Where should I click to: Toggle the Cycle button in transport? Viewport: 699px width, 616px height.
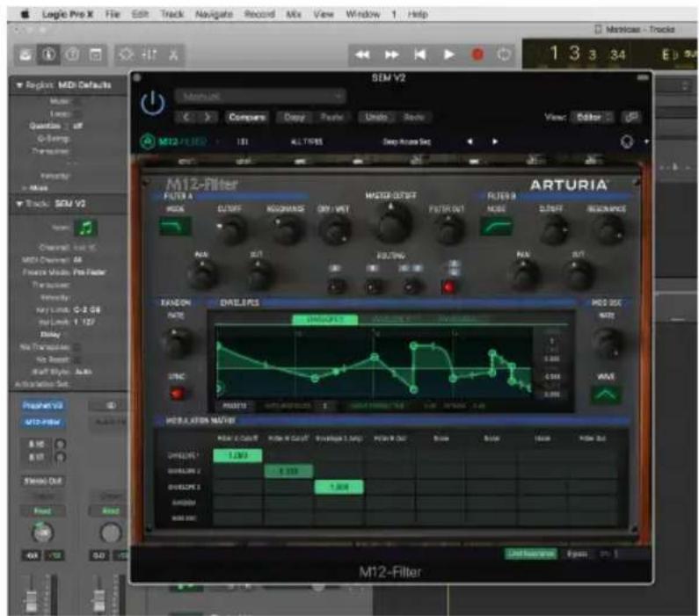click(x=504, y=54)
